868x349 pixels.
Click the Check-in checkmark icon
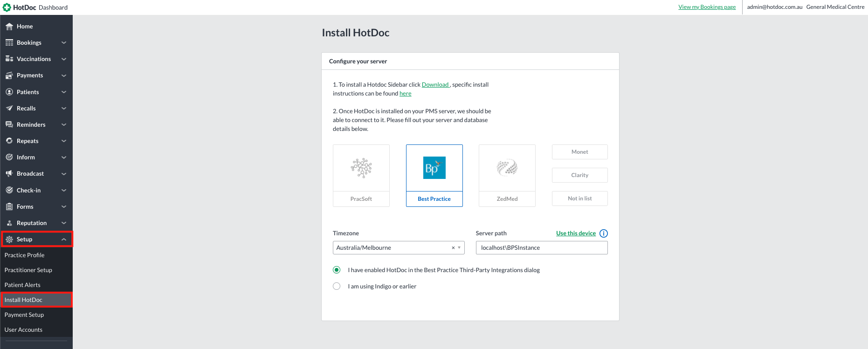(x=9, y=191)
